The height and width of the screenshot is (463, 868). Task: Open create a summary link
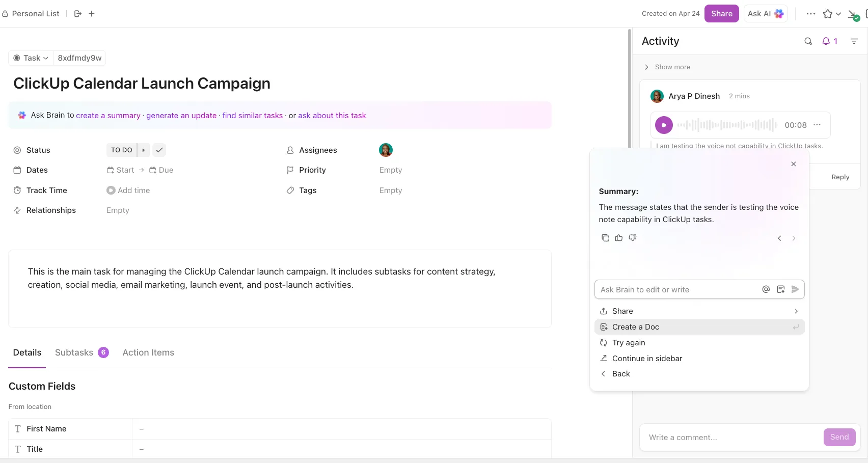(x=108, y=116)
